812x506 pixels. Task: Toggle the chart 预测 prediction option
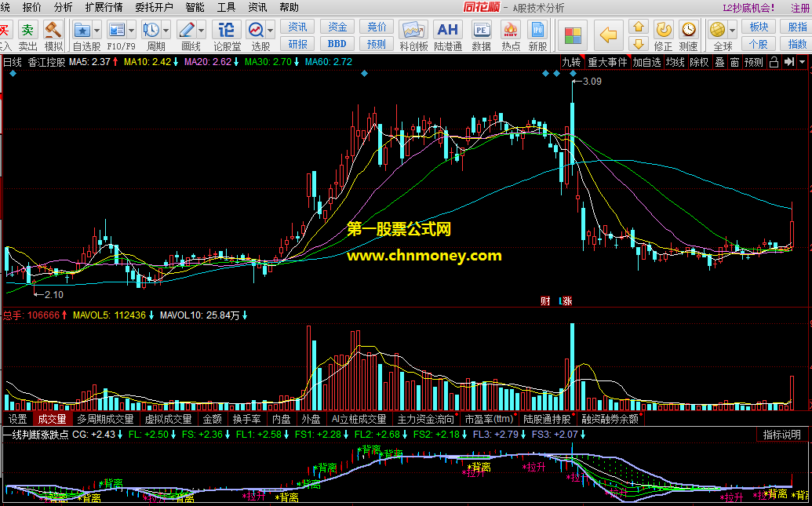tap(753, 62)
